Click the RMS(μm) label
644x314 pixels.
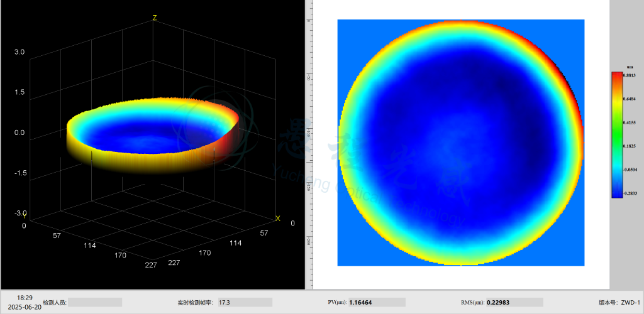473,303
